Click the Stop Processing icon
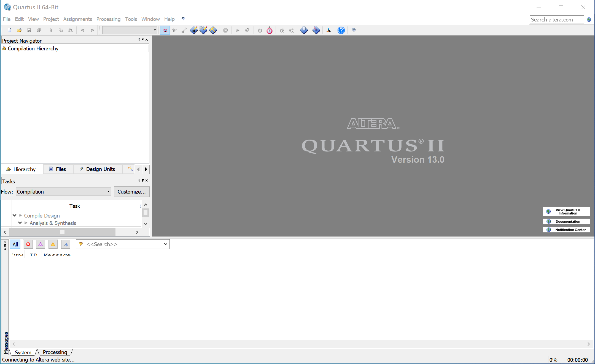Image resolution: width=595 pixels, height=364 pixels. [x=225, y=30]
